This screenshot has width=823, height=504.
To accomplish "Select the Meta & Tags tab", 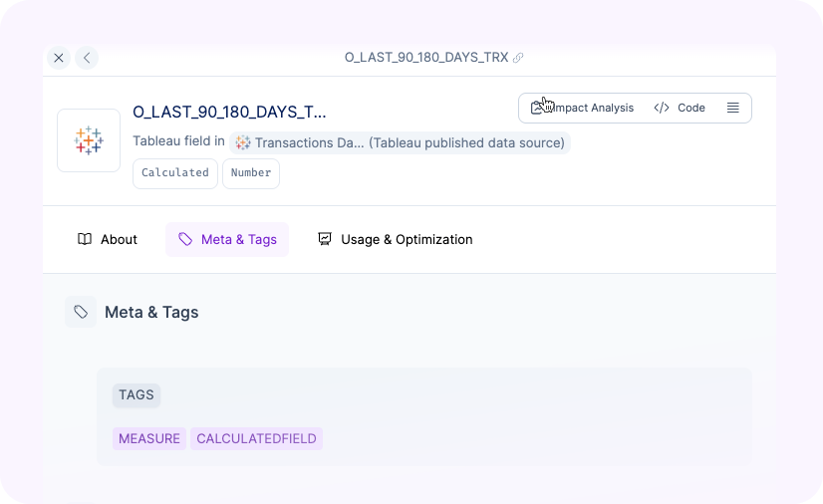I will click(x=227, y=239).
